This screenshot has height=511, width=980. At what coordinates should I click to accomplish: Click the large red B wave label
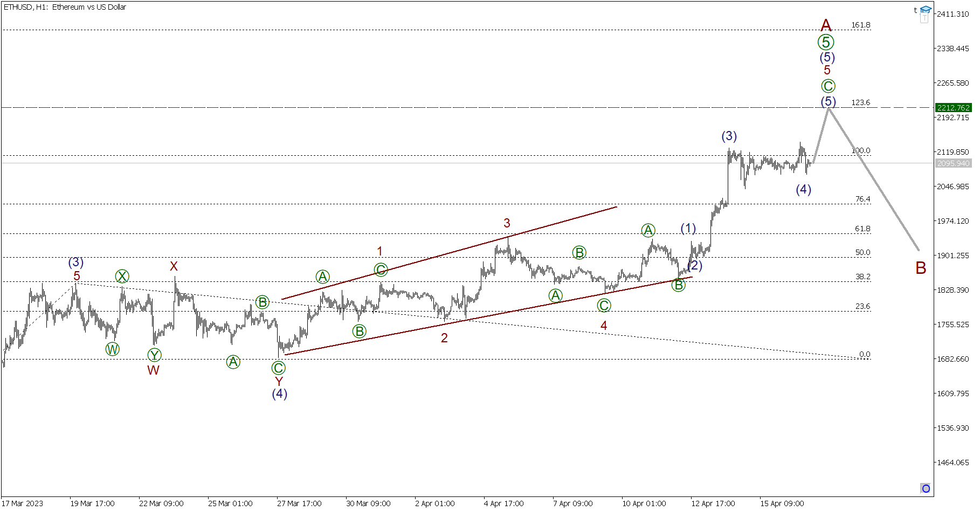pyautogui.click(x=921, y=268)
